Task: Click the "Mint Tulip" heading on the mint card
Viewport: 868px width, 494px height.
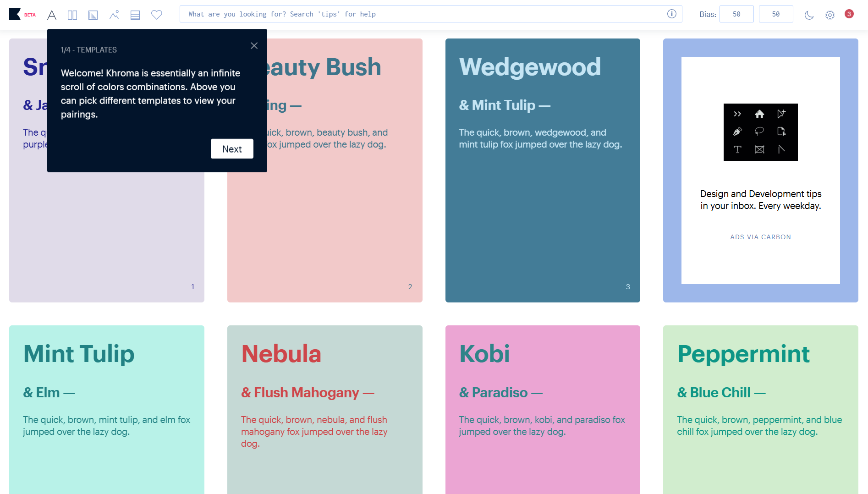Action: pyautogui.click(x=79, y=354)
